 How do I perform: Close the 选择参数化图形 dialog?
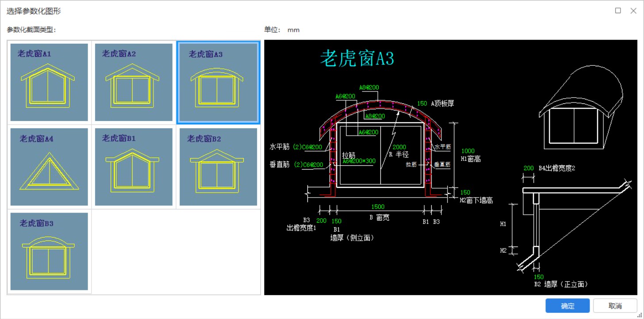coord(633,11)
